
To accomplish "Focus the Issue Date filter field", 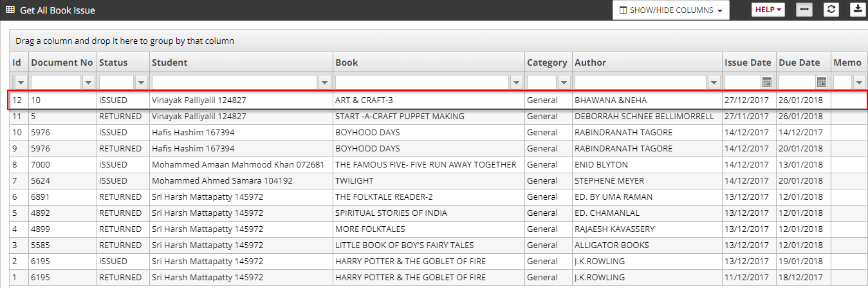I will (x=743, y=82).
